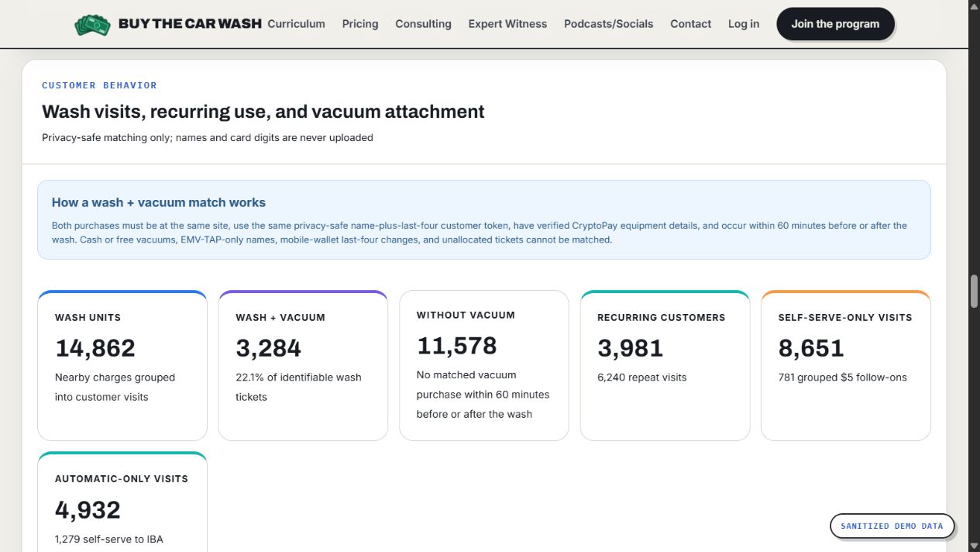The image size is (980, 552).
Task: Open the Consulting nav link
Action: (x=423, y=24)
